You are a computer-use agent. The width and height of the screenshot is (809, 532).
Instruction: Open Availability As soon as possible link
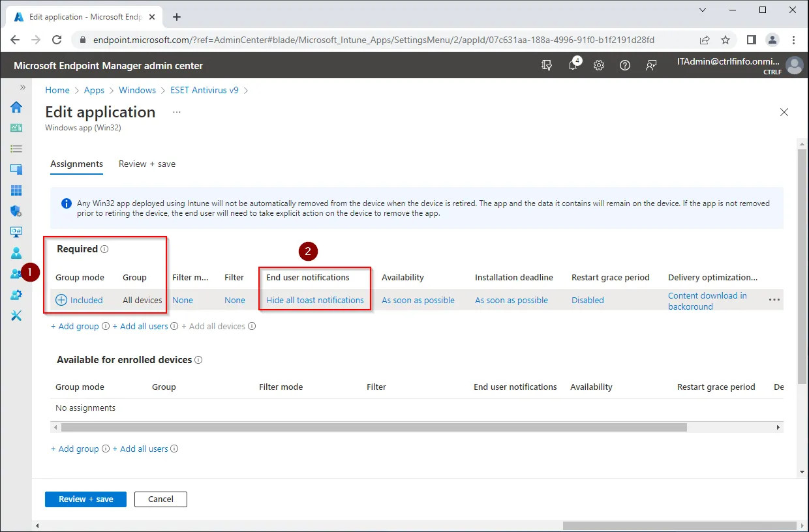click(x=418, y=301)
